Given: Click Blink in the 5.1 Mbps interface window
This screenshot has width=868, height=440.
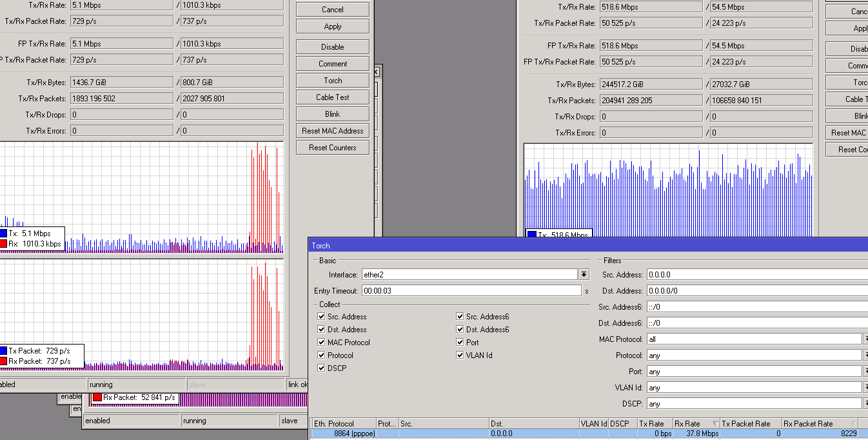Looking at the screenshot, I should (333, 114).
